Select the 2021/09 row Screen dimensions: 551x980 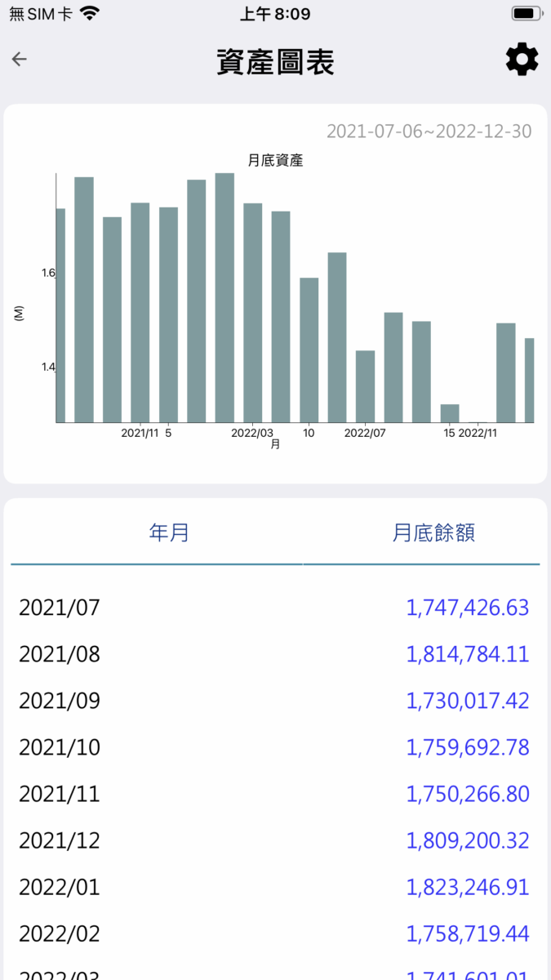(x=275, y=701)
